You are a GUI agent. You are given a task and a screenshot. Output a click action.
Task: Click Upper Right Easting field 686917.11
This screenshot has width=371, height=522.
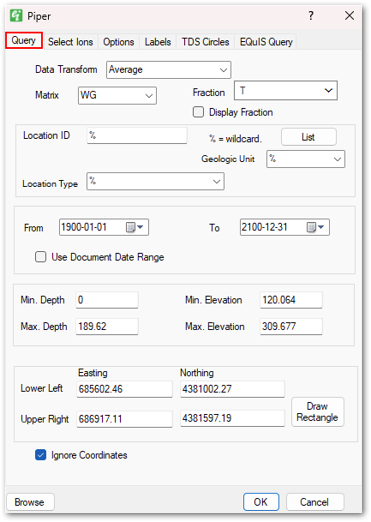tap(124, 419)
